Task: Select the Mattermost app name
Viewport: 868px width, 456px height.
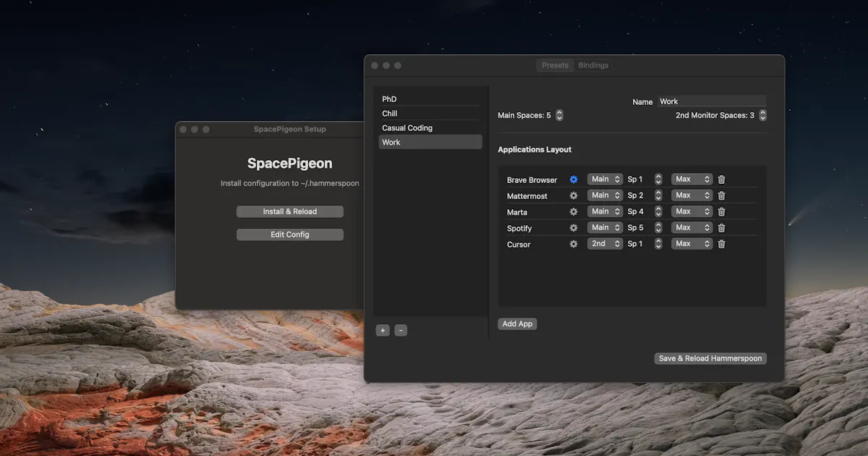Action: [x=527, y=196]
